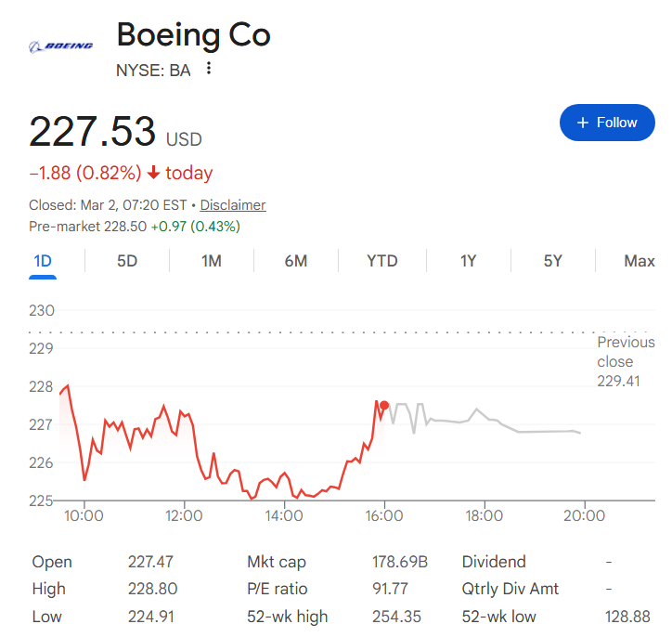Select the 1D chart tab
The height and width of the screenshot is (637, 672).
[x=43, y=261]
